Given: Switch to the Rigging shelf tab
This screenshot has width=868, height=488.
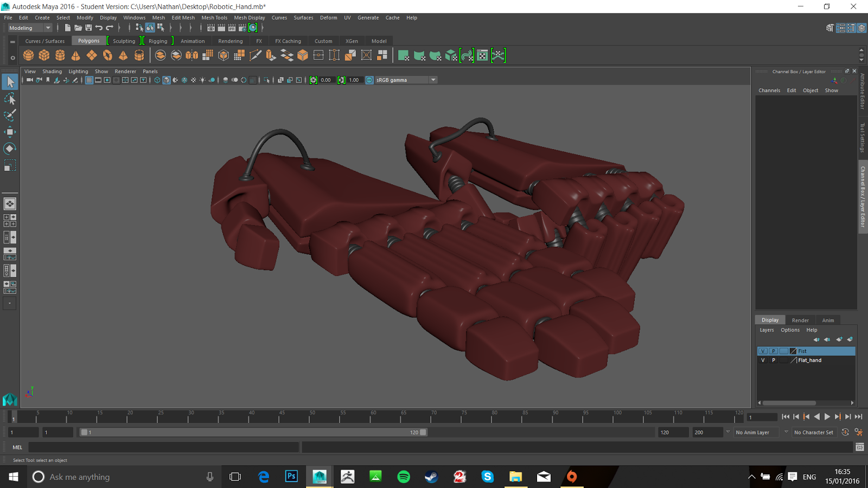Looking at the screenshot, I should click(x=158, y=41).
